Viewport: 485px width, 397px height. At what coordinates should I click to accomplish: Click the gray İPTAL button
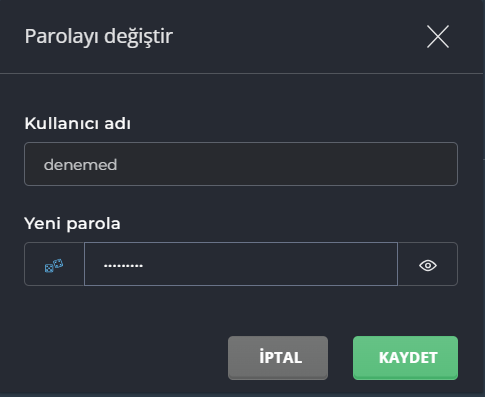point(278,358)
